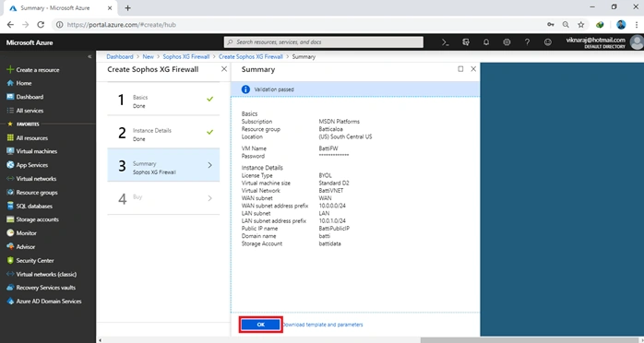Open step 2 Instance Details

pyautogui.click(x=163, y=132)
